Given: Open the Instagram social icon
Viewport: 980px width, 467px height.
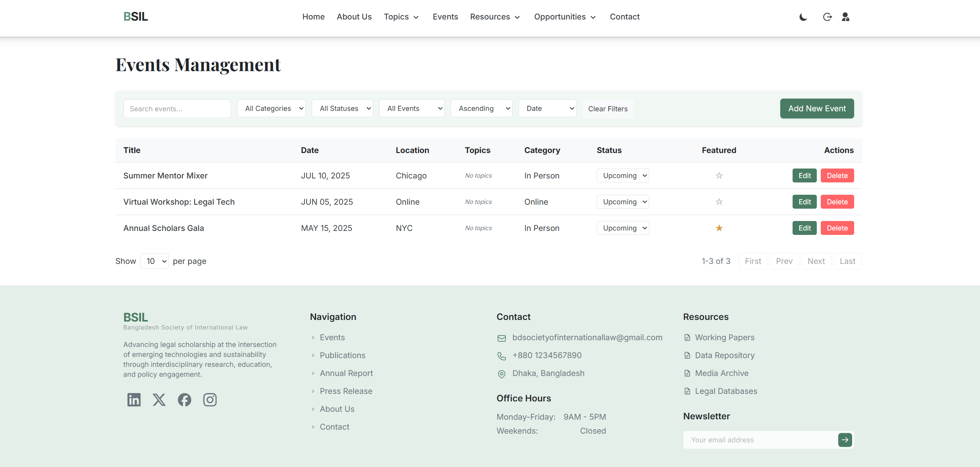Looking at the screenshot, I should (210, 399).
